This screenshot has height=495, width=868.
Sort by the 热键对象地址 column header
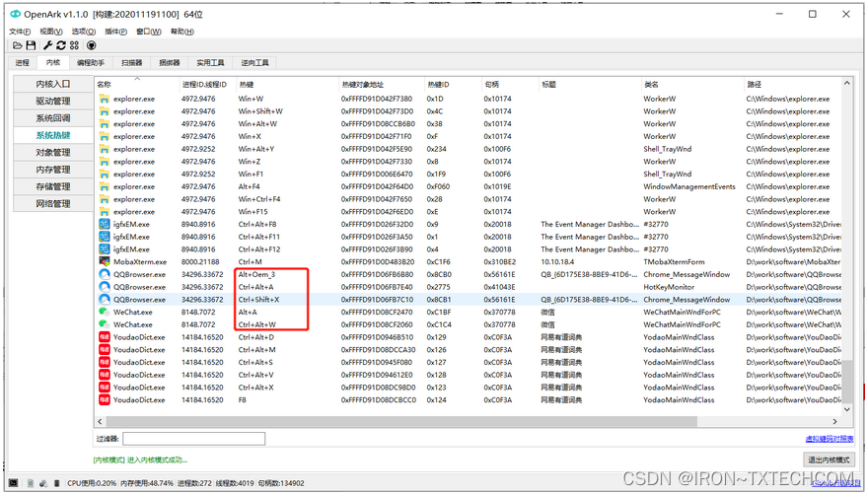coord(382,84)
